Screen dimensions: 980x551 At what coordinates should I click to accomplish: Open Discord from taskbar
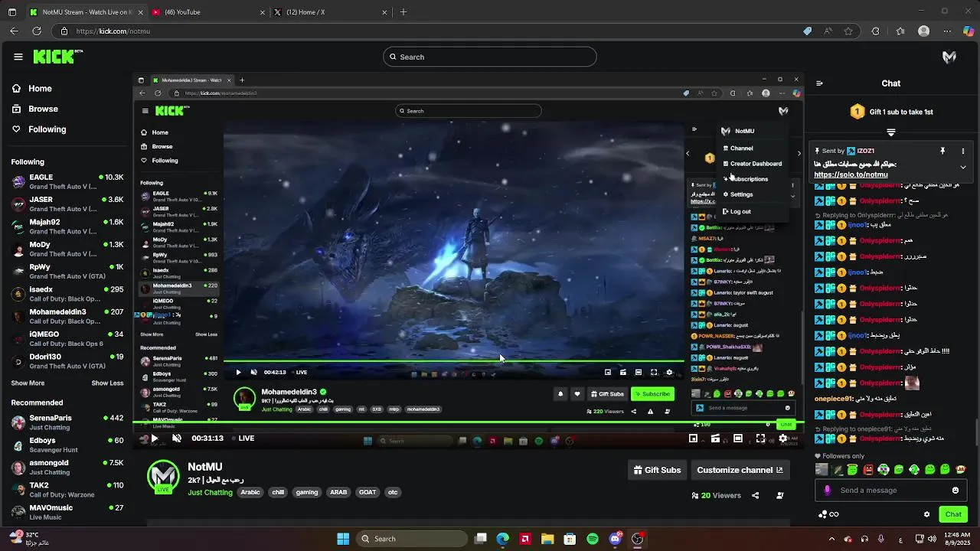tap(615, 539)
